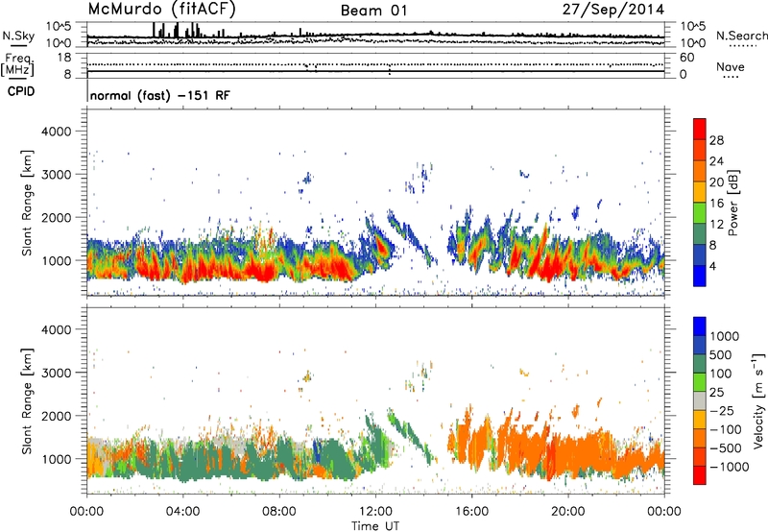Click the -25 tick on the velocity colorbar
The image size is (768, 532).
click(x=722, y=411)
